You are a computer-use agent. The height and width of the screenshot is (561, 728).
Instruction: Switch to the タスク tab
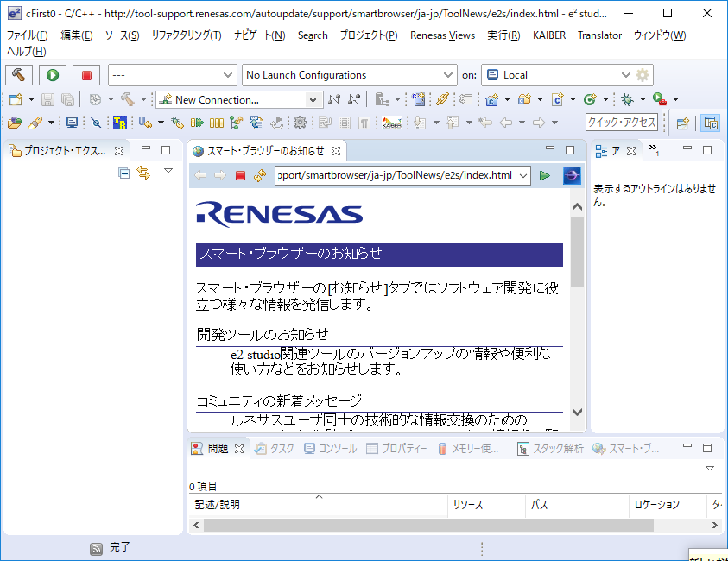[275, 448]
